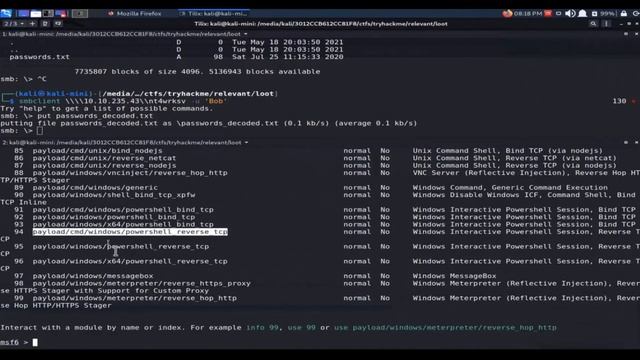This screenshot has width=640, height=360.
Task: Click Tilix window title bar text
Action: tap(321, 24)
